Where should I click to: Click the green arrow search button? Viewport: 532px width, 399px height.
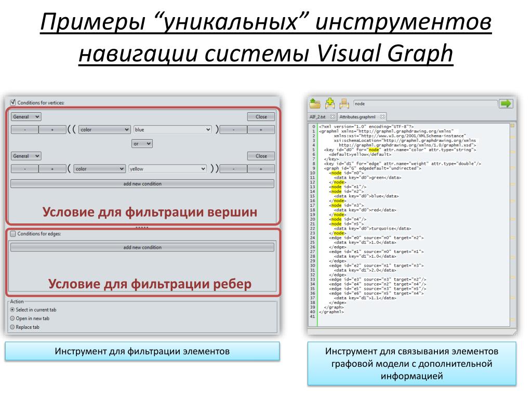click(x=506, y=103)
